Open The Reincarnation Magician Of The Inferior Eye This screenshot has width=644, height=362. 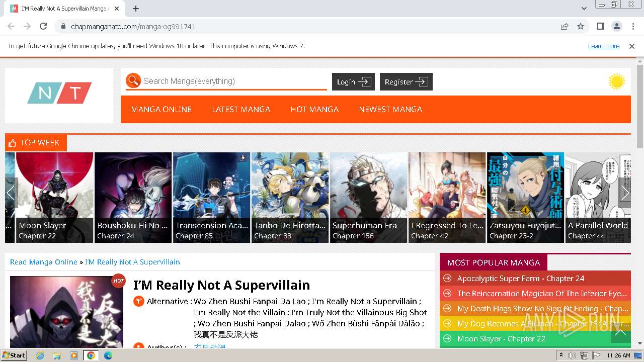point(542,293)
